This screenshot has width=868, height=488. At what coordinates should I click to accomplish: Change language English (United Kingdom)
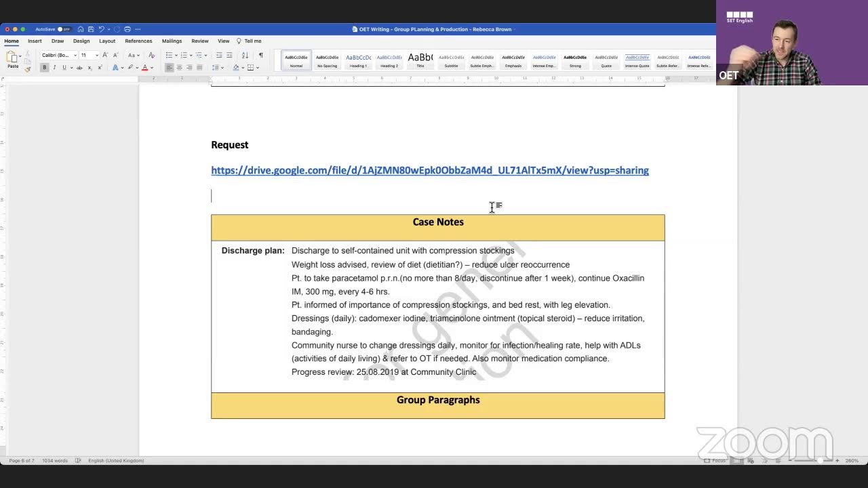[x=116, y=461]
